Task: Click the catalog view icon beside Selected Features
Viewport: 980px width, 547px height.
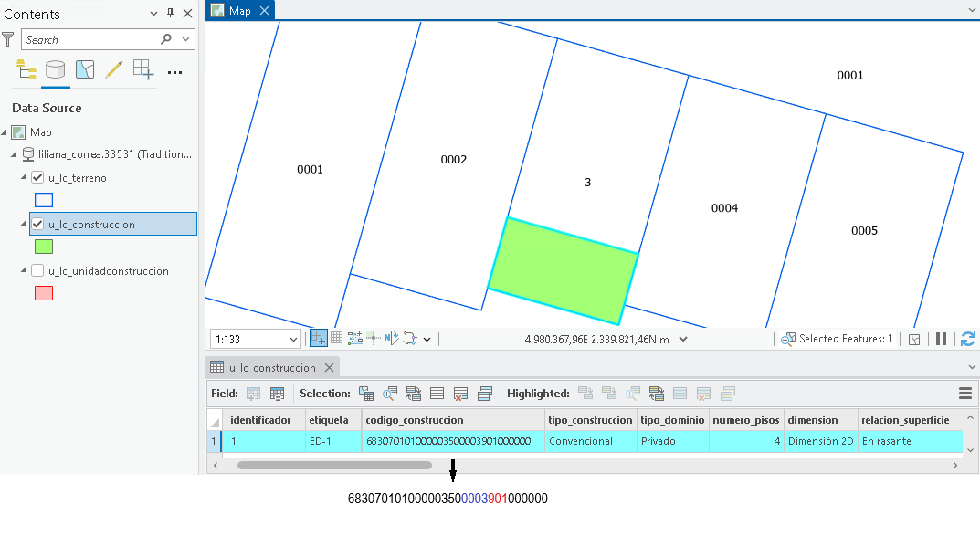Action: (914, 340)
